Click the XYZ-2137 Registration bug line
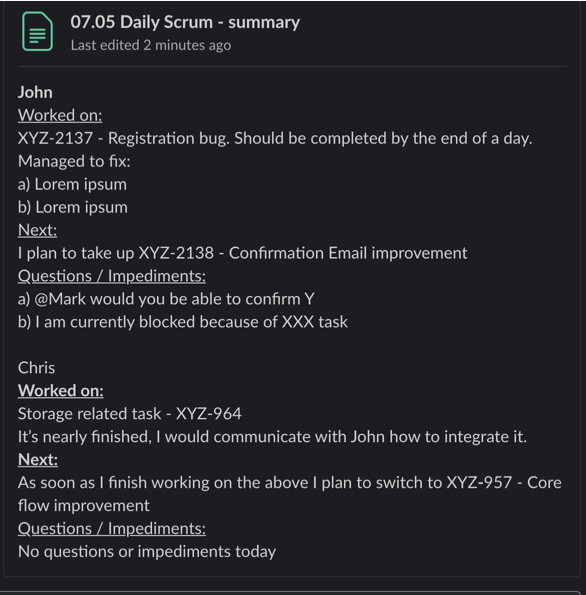The height and width of the screenshot is (595, 586). point(275,139)
